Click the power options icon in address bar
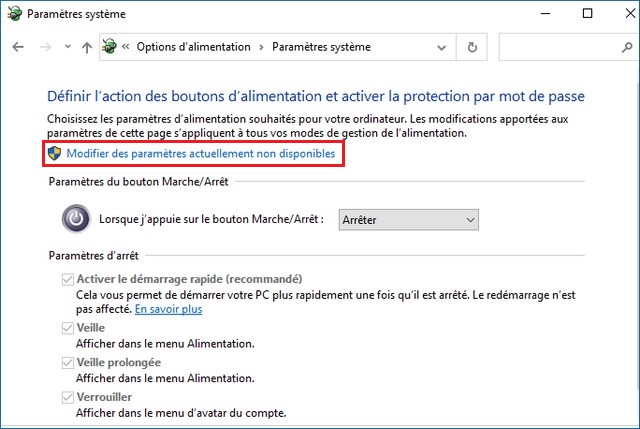The width and height of the screenshot is (640, 429). [x=109, y=47]
